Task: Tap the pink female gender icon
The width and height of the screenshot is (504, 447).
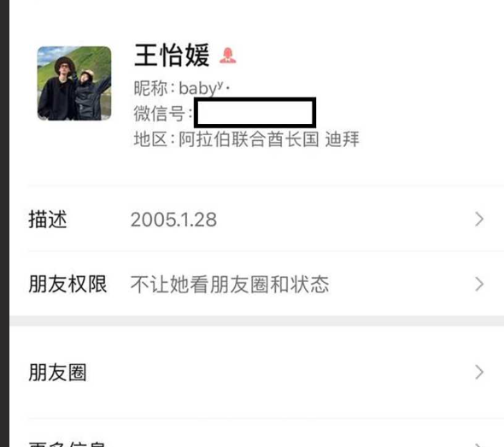Action: pyautogui.click(x=228, y=56)
